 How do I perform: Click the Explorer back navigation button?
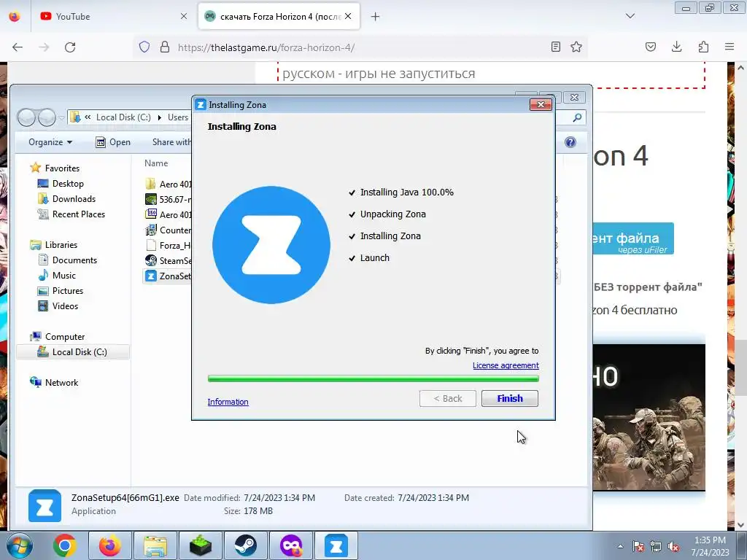(x=27, y=117)
